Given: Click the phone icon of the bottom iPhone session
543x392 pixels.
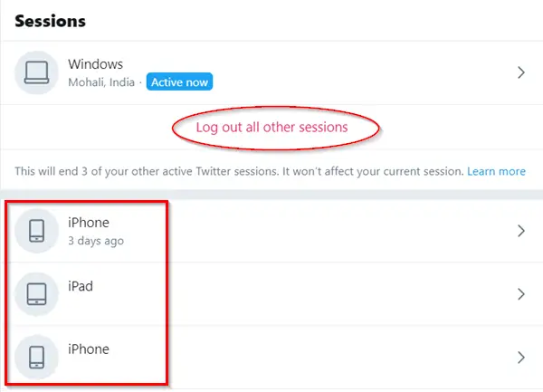Looking at the screenshot, I should pos(37,357).
